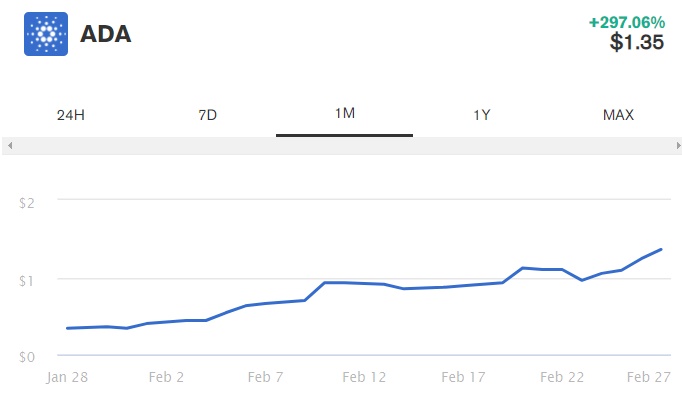Select the 24H time range tab
Viewport: 682px width, 398px height.
coord(70,115)
